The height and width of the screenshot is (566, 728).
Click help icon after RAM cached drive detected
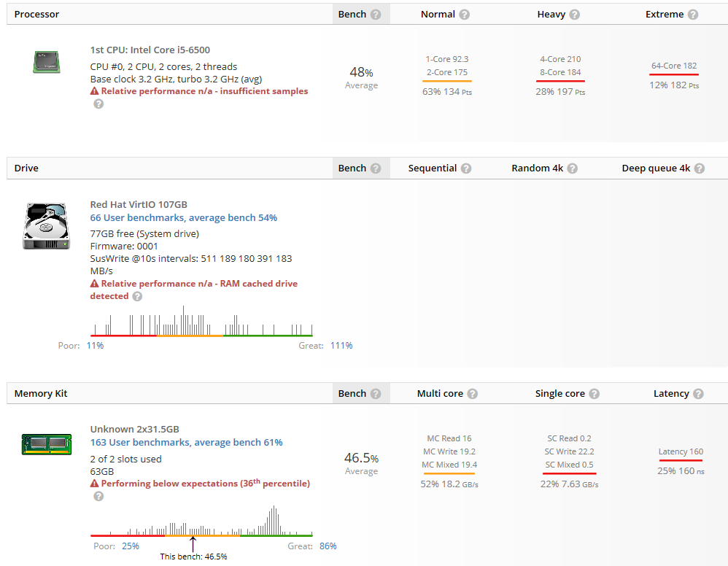coord(137,296)
